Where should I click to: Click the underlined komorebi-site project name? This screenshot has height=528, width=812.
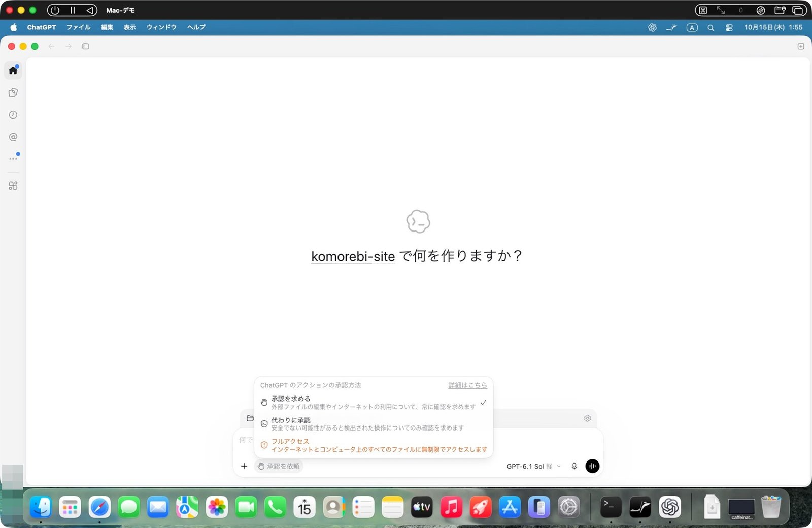click(353, 256)
